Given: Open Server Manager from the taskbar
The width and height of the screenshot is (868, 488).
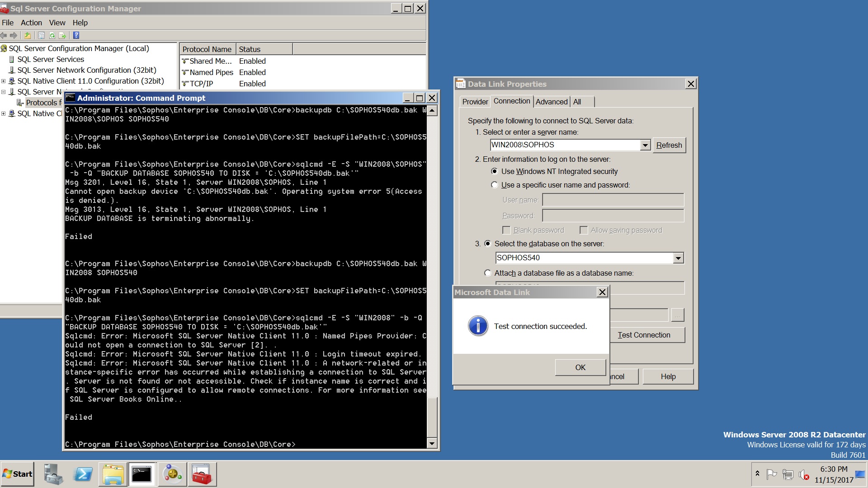Looking at the screenshot, I should (x=53, y=474).
